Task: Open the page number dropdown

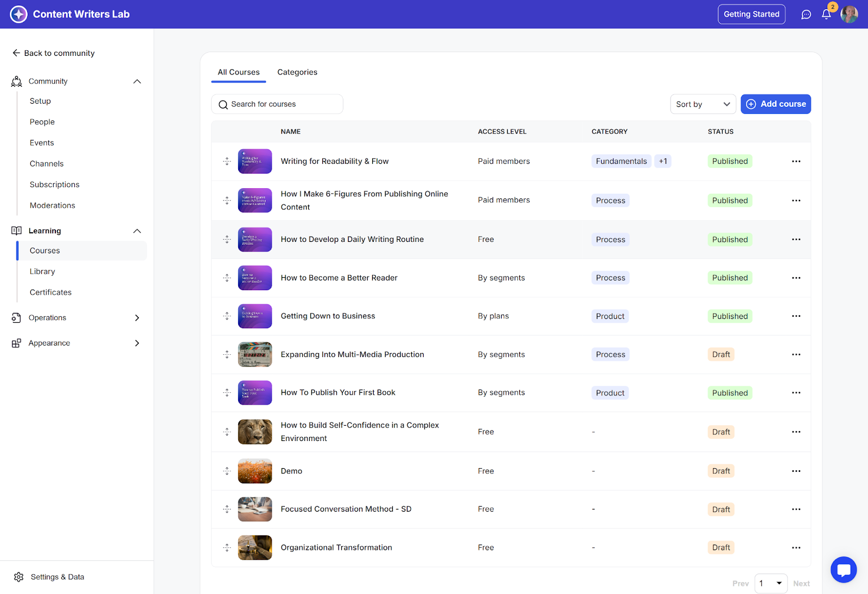Action: (771, 583)
